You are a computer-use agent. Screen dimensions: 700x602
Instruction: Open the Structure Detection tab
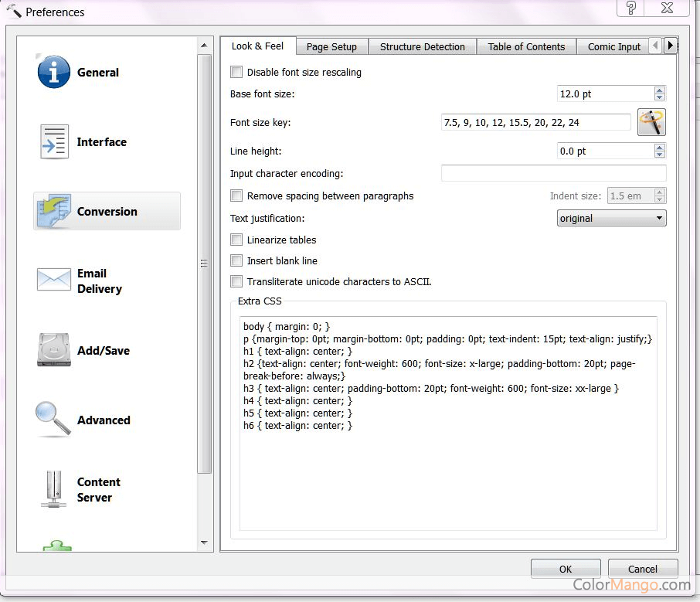(x=422, y=46)
